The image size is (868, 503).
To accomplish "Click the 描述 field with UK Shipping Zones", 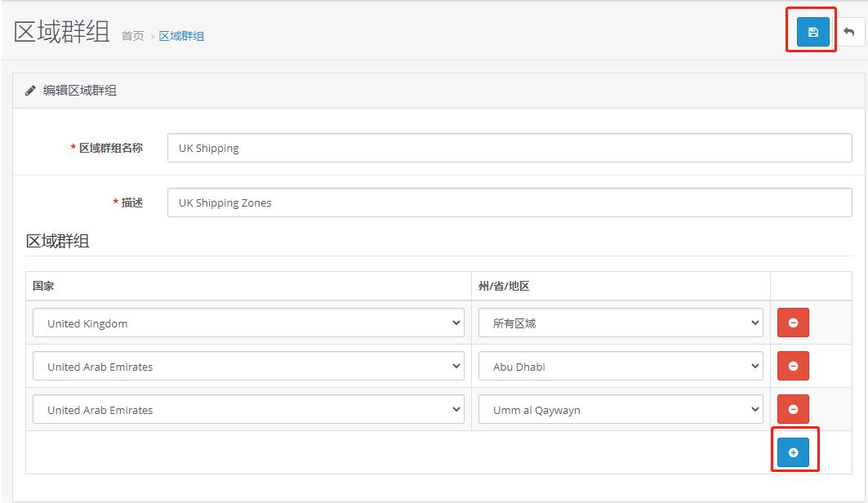I will [509, 203].
